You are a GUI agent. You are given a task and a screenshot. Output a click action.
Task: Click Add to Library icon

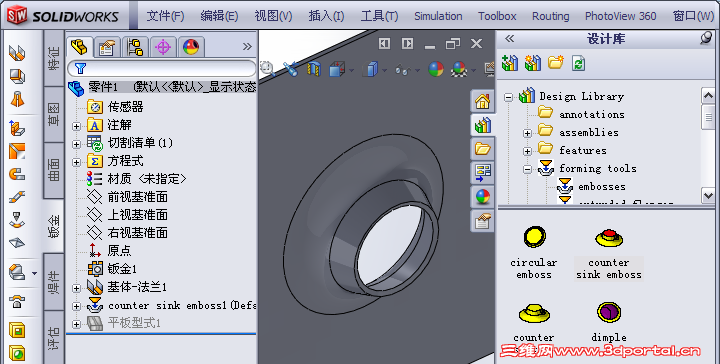pyautogui.click(x=510, y=63)
